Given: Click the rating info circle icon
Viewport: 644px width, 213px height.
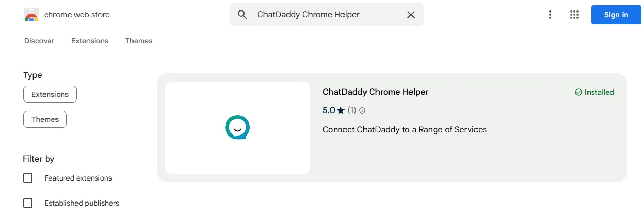Looking at the screenshot, I should pyautogui.click(x=362, y=110).
